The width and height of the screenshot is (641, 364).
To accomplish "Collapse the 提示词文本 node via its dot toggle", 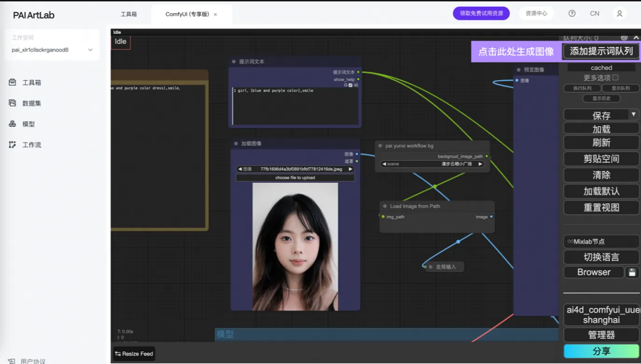I will coord(234,61).
